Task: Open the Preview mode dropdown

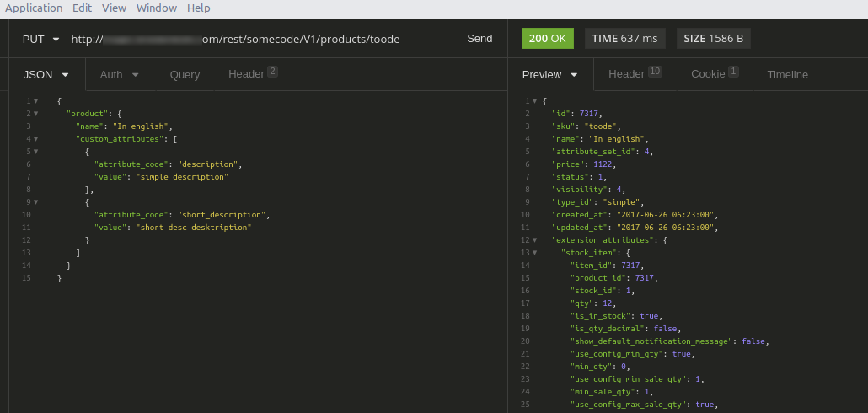Action: [x=550, y=75]
